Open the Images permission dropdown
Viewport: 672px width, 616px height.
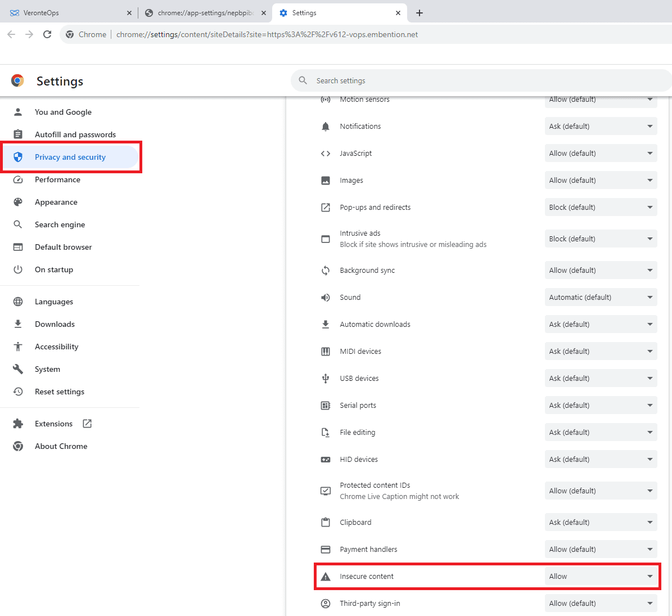click(601, 181)
